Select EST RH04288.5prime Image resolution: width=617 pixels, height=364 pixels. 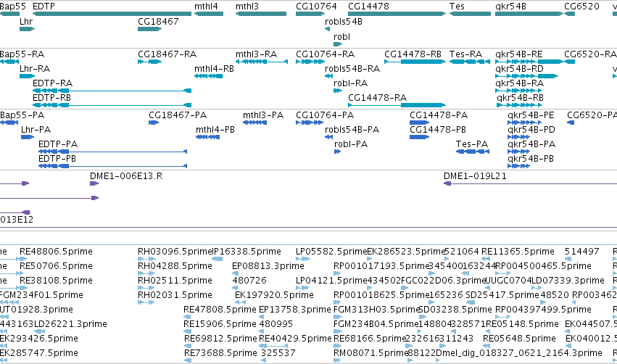coord(146,273)
